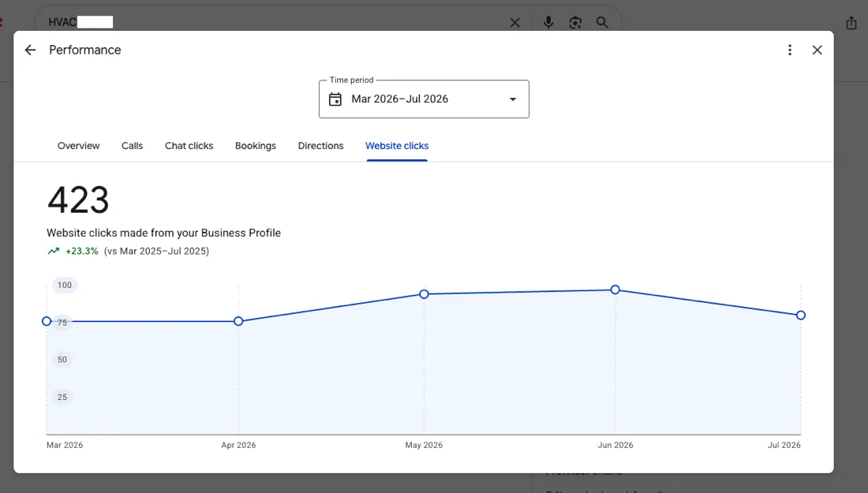Open image search with the lens icon
Screen dimensions: 868x493
coord(575,23)
